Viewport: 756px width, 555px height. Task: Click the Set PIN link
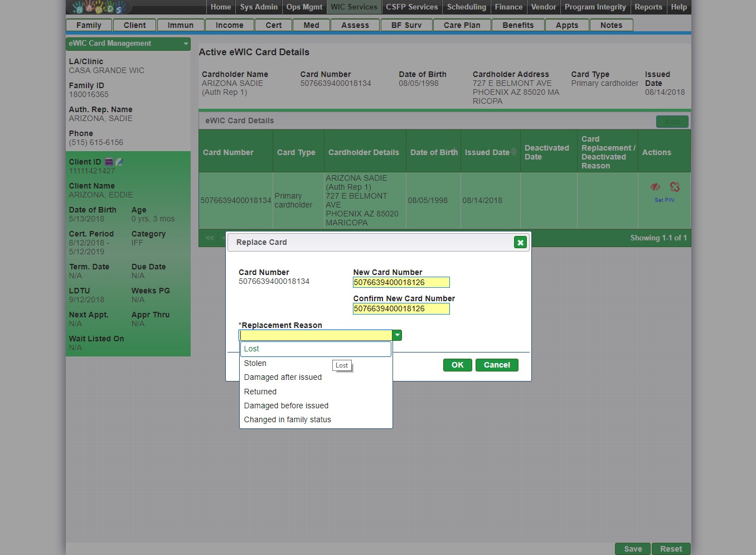click(x=664, y=200)
